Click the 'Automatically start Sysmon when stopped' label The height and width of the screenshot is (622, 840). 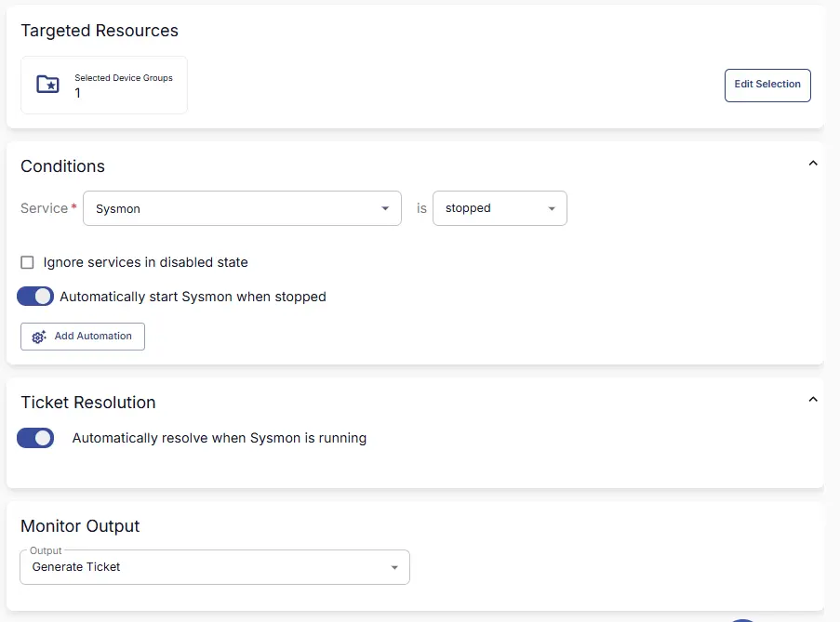point(193,297)
